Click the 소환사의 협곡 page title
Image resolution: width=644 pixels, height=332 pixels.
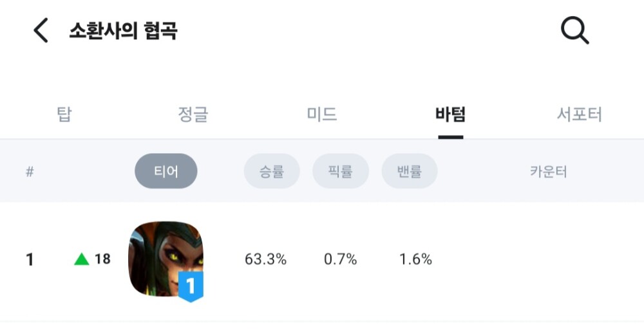tap(123, 31)
